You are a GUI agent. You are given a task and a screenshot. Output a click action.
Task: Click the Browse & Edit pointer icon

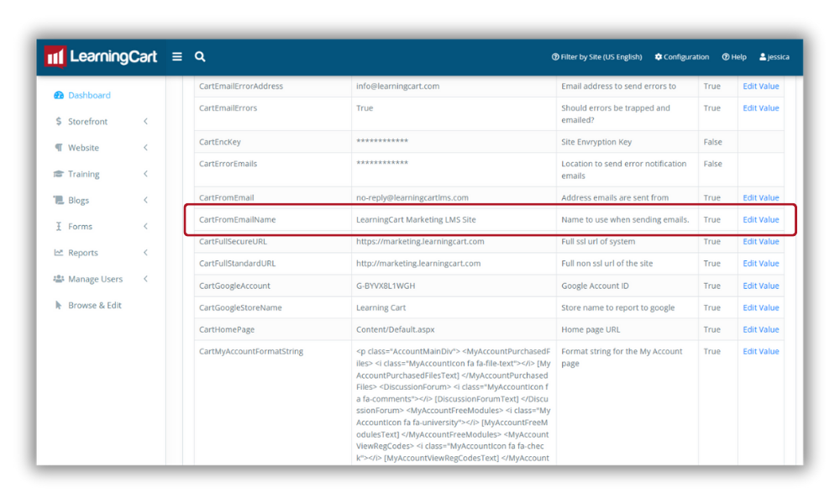pyautogui.click(x=59, y=305)
